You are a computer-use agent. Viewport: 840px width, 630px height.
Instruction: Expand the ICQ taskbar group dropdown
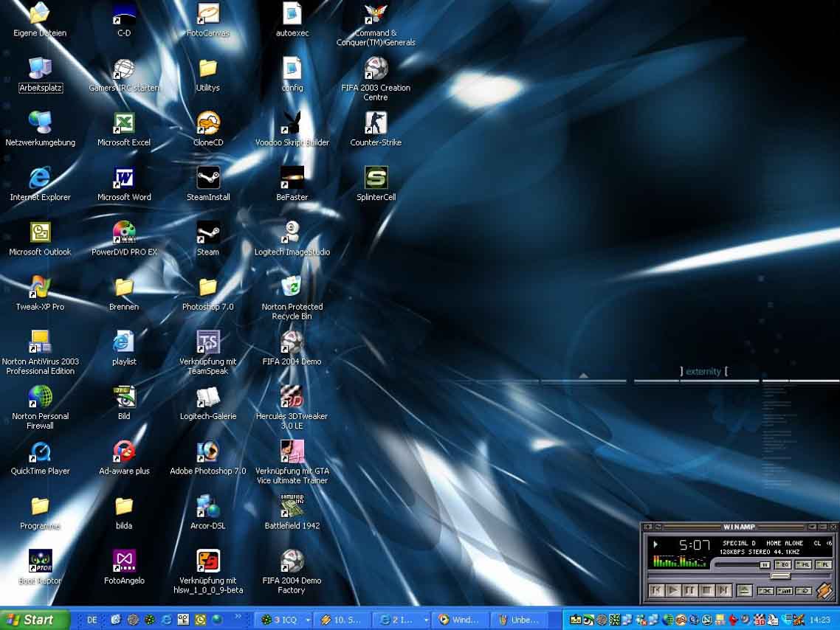click(x=308, y=620)
